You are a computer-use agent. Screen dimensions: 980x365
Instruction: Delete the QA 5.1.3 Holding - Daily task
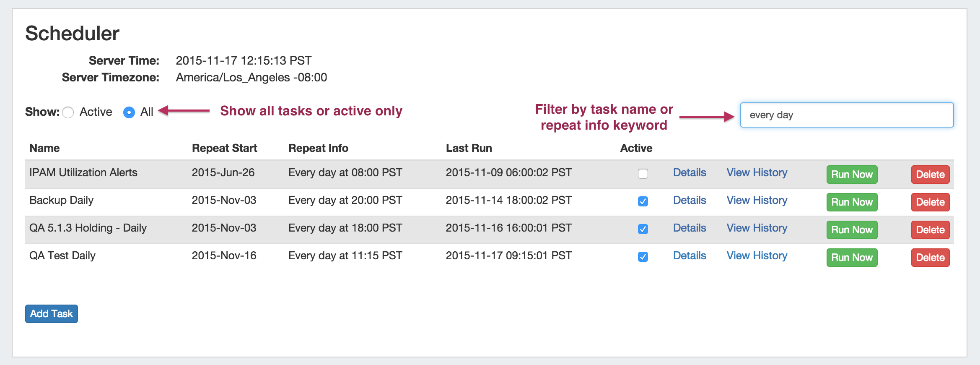click(930, 230)
